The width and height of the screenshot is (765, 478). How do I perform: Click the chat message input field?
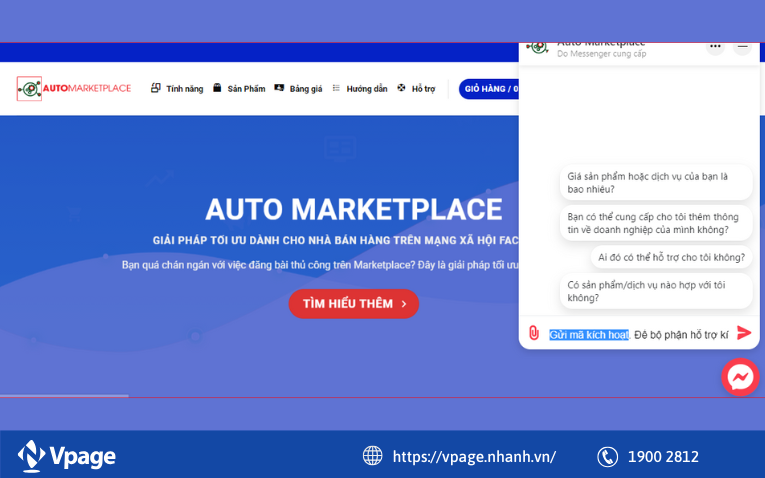[638, 334]
